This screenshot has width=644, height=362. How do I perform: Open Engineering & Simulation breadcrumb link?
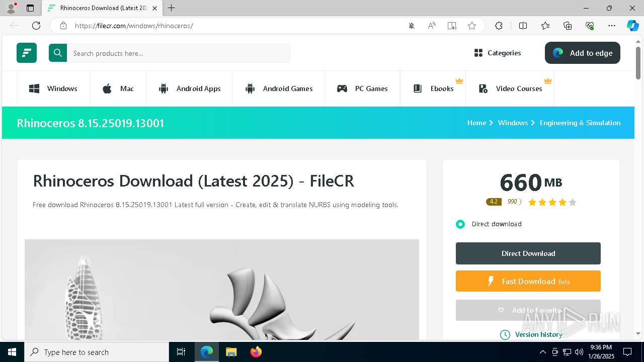click(x=580, y=123)
